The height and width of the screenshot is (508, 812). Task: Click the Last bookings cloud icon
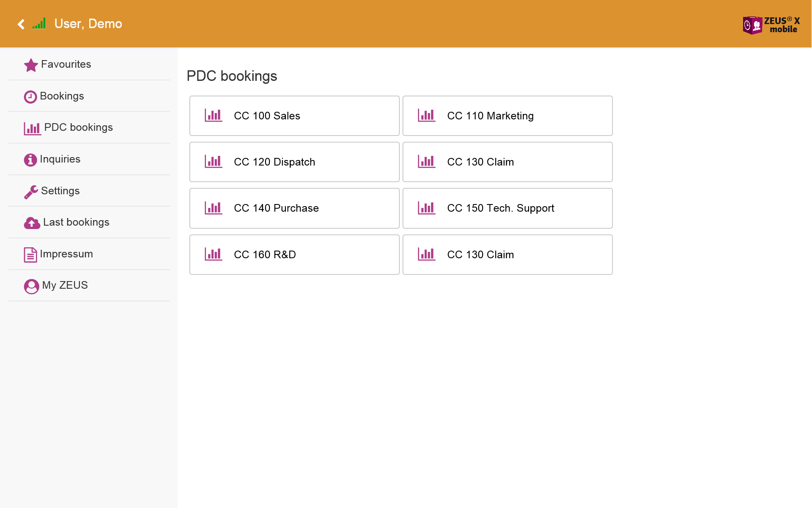[32, 223]
